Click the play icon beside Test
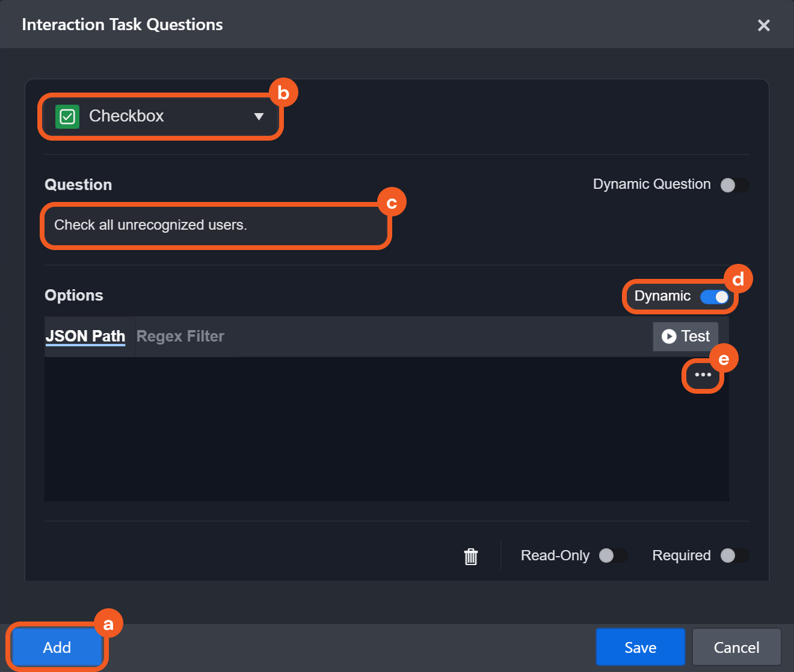The image size is (794, 672). click(668, 336)
